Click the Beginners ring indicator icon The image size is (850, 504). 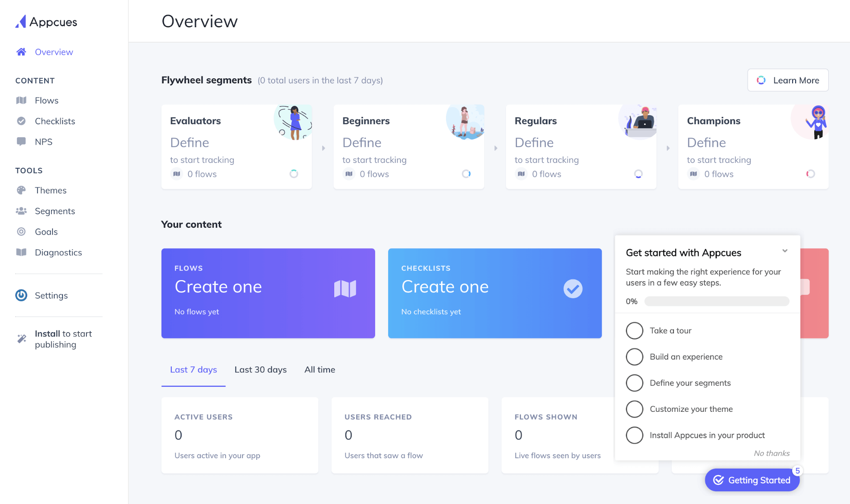click(466, 174)
